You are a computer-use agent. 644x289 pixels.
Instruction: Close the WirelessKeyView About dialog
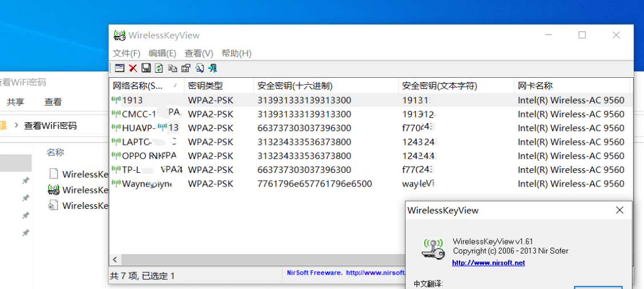pos(620,210)
